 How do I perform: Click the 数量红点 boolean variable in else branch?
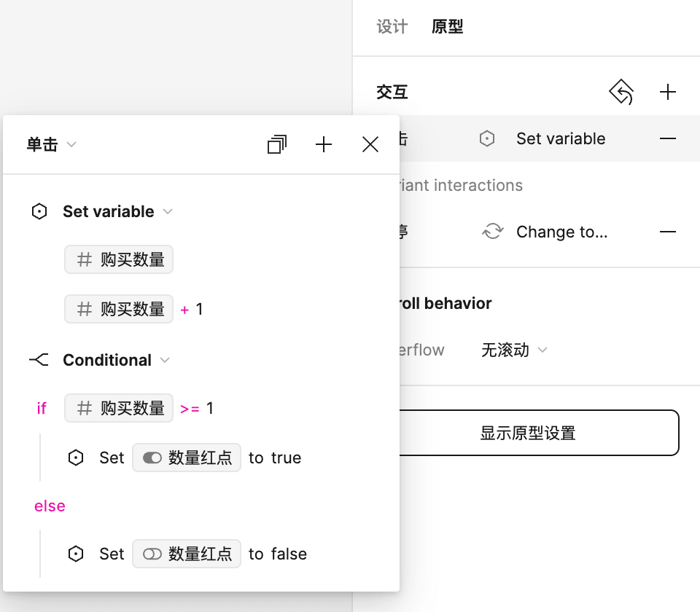click(x=187, y=554)
